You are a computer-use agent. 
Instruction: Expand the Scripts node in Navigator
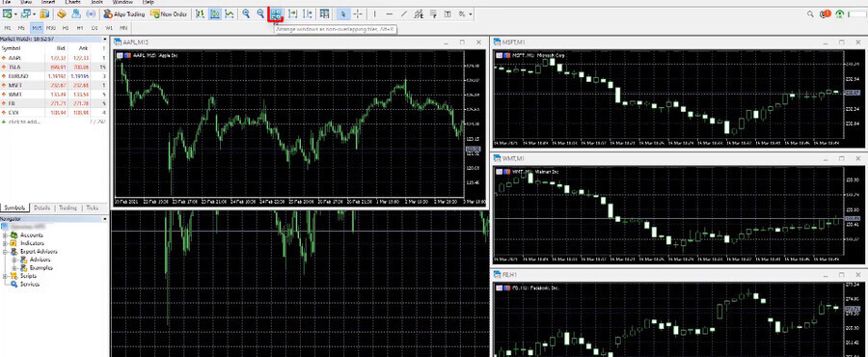tap(5, 276)
